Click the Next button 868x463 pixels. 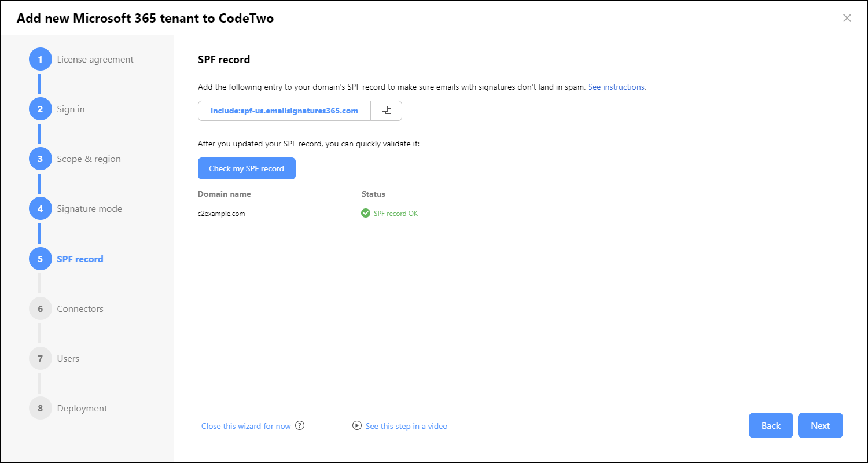click(820, 425)
